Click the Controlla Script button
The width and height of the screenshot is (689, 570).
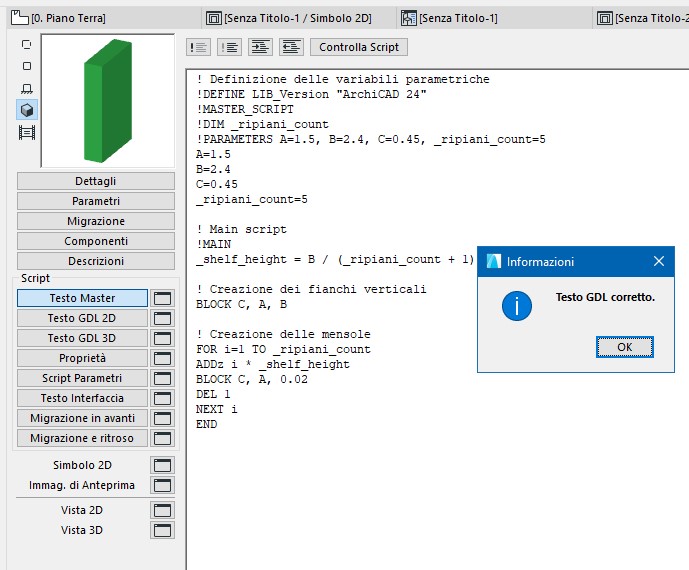tap(359, 47)
